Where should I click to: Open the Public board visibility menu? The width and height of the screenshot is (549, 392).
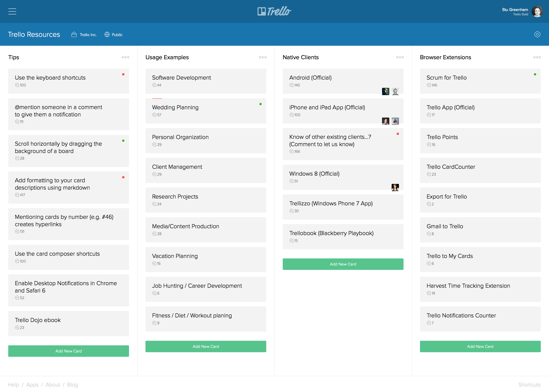(112, 34)
